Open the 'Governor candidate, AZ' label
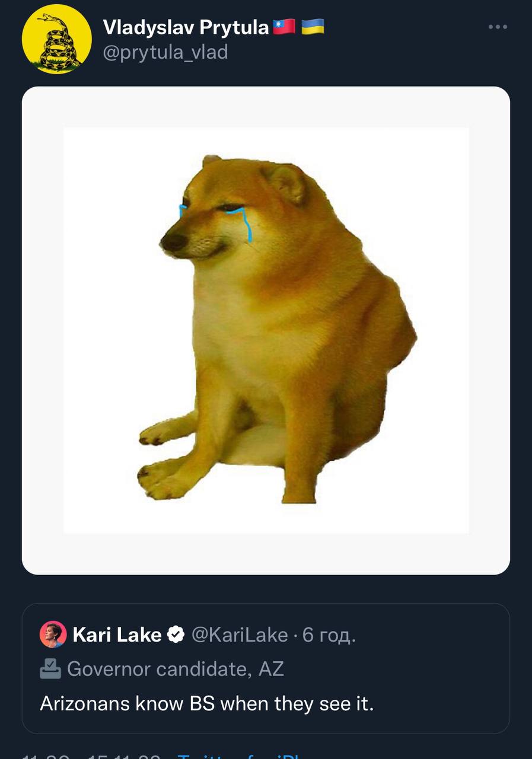This screenshot has height=759, width=532. pos(176,669)
